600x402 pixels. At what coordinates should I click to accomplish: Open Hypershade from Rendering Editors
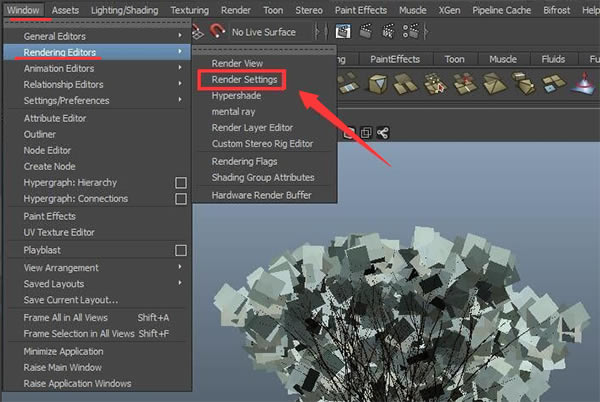click(236, 95)
